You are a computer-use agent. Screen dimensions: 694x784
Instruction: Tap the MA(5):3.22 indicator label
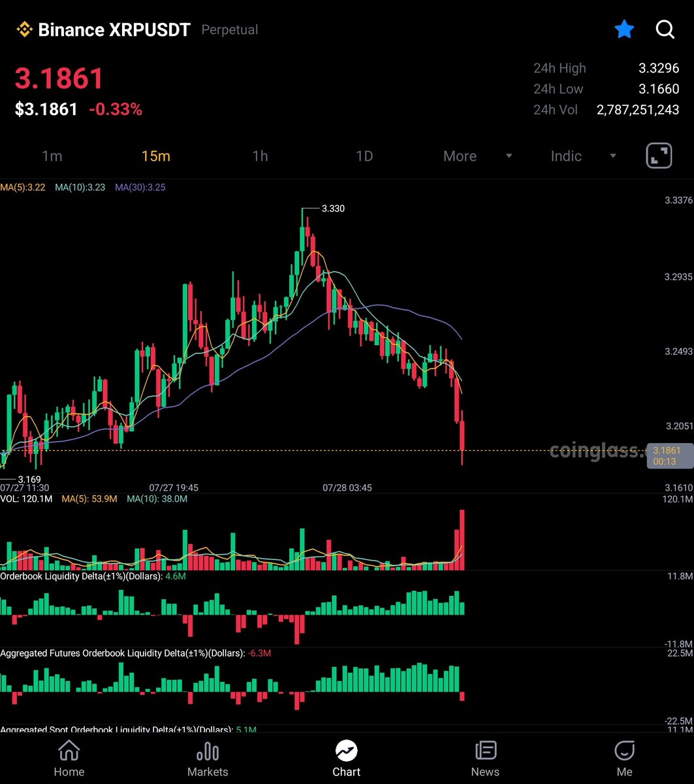(23, 187)
